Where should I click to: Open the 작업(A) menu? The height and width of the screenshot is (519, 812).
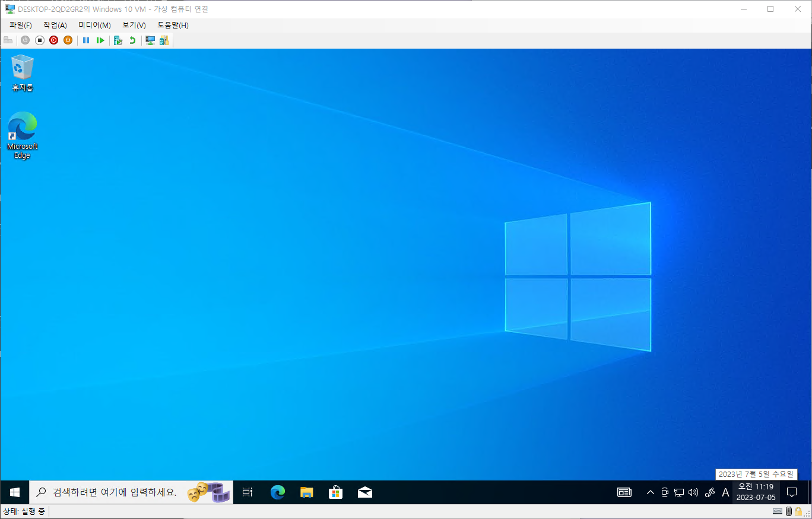tap(55, 25)
